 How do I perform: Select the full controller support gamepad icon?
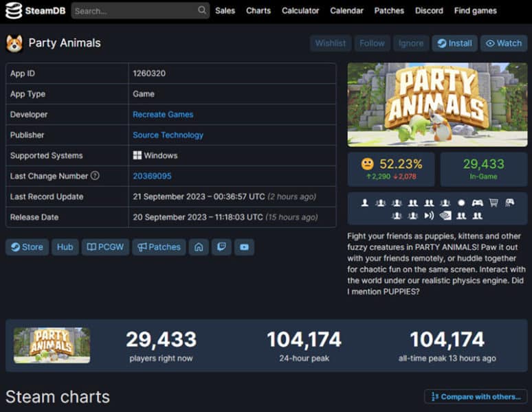478,203
